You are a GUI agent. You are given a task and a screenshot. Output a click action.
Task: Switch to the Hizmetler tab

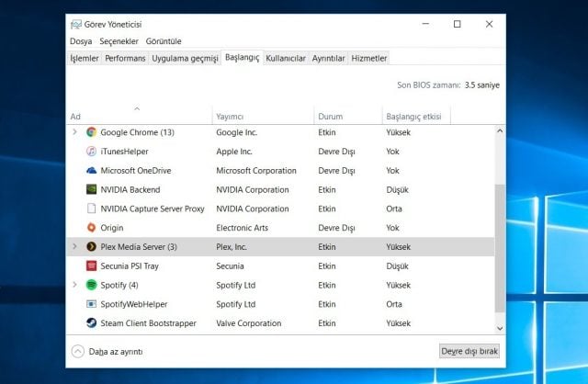(369, 59)
